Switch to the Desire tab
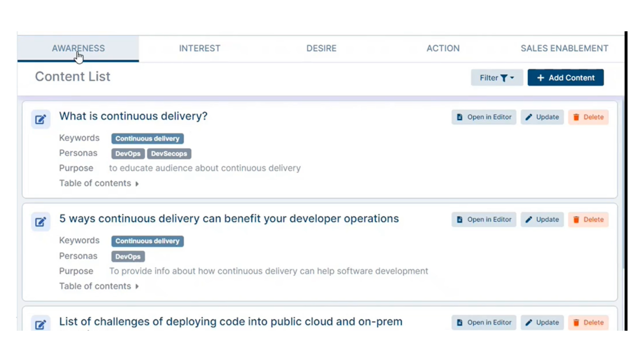Screen dimensions: 644x362 (x=321, y=49)
